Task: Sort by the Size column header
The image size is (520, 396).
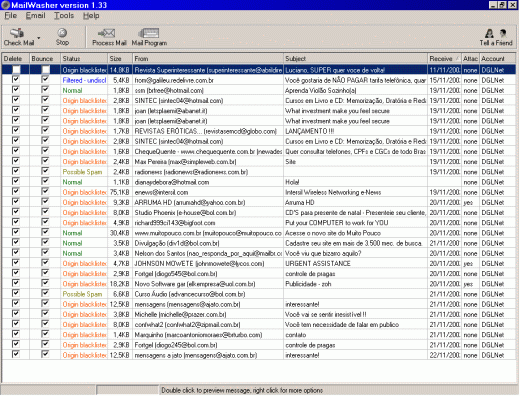Action: pyautogui.click(x=120, y=59)
